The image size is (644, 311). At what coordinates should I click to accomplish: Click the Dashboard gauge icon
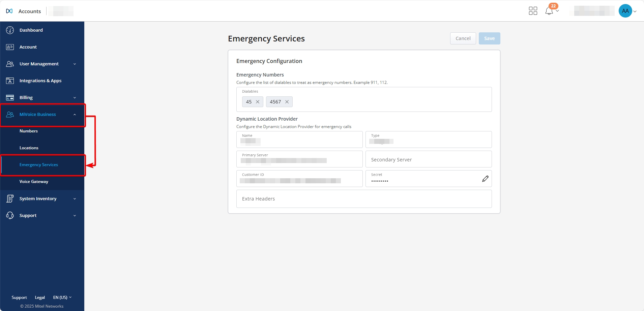coord(10,30)
